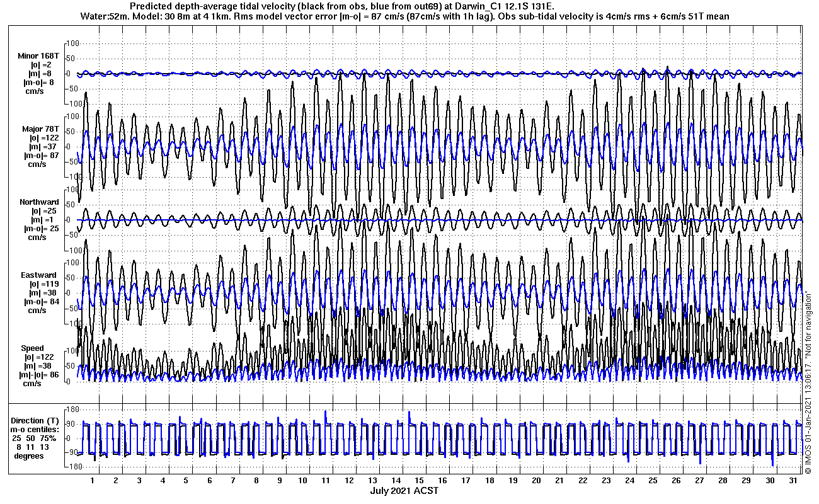
Task: Click day '7' on the date axis
Action: pos(232,481)
